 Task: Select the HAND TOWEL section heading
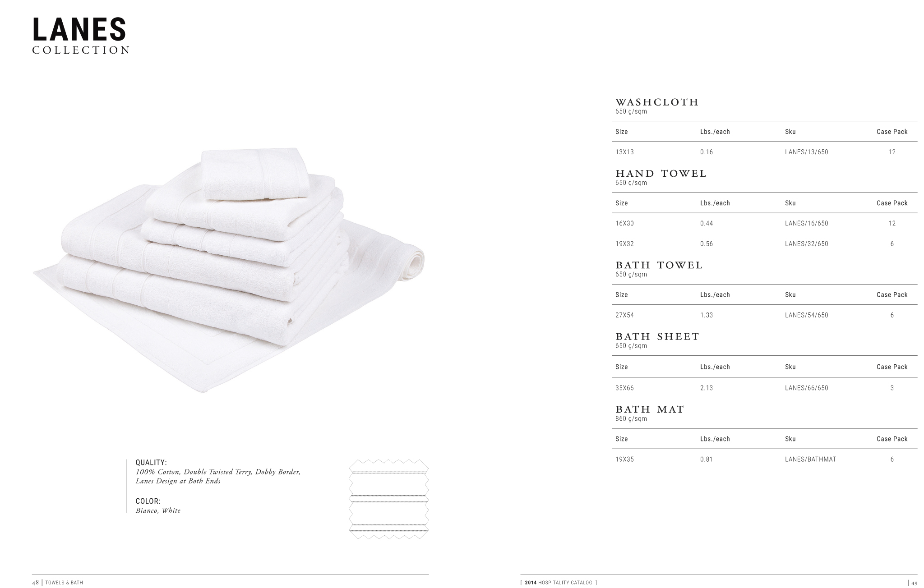pos(661,174)
